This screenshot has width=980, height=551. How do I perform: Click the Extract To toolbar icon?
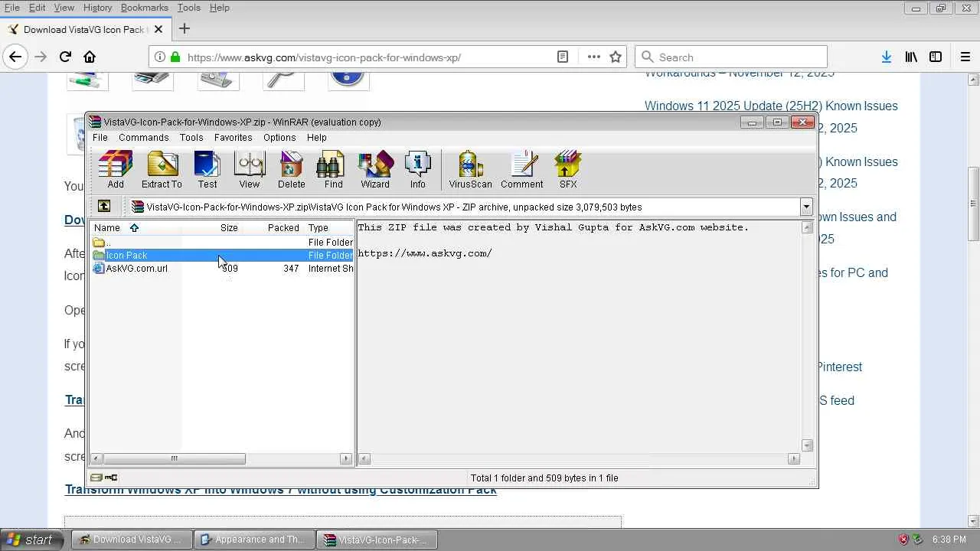pos(162,169)
